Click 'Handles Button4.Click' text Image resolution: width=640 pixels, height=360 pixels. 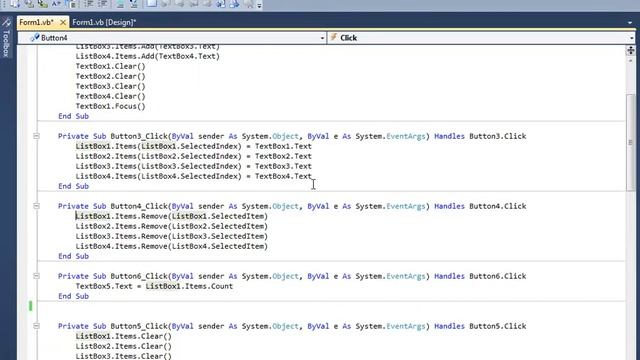480,206
